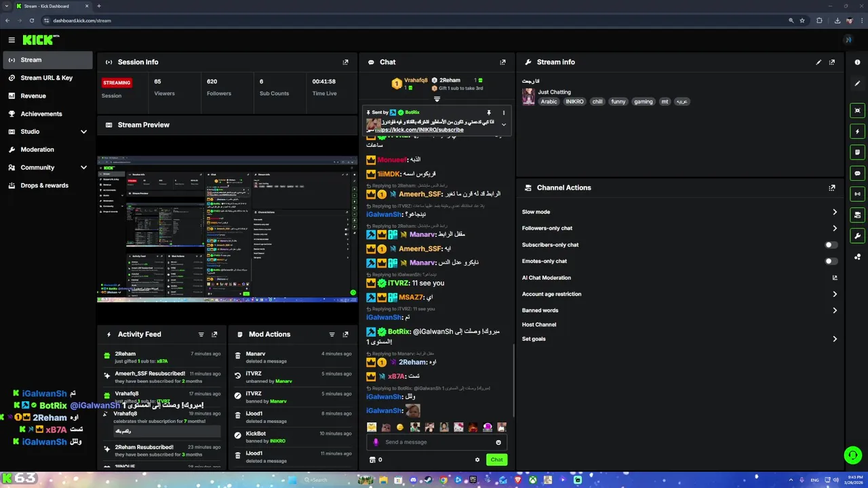This screenshot has height=488, width=868.
Task: Expand the Studio sidebar section
Action: 83,131
